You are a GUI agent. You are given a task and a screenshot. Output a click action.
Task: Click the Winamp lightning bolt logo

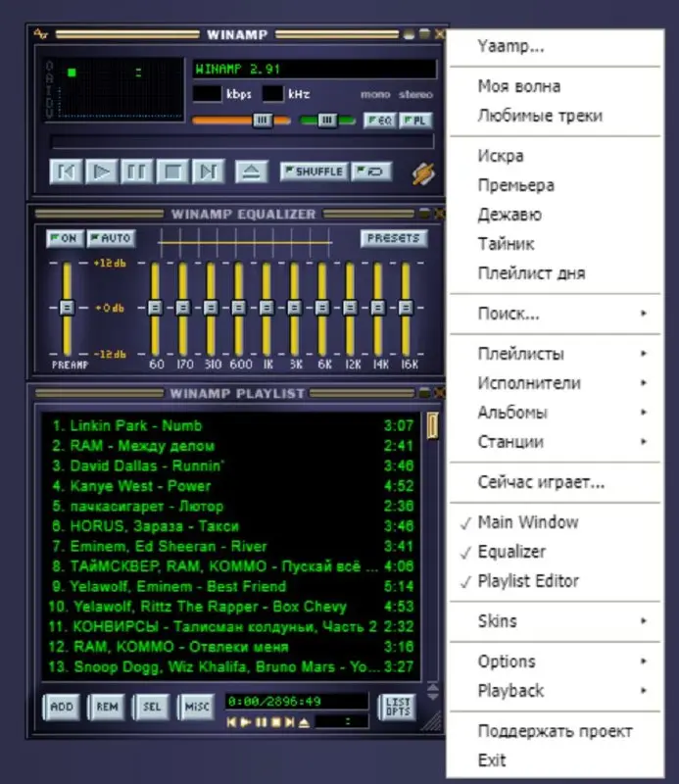point(423,173)
